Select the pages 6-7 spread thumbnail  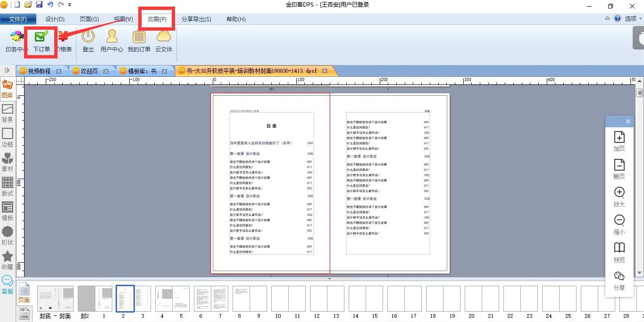pyautogui.click(x=211, y=298)
